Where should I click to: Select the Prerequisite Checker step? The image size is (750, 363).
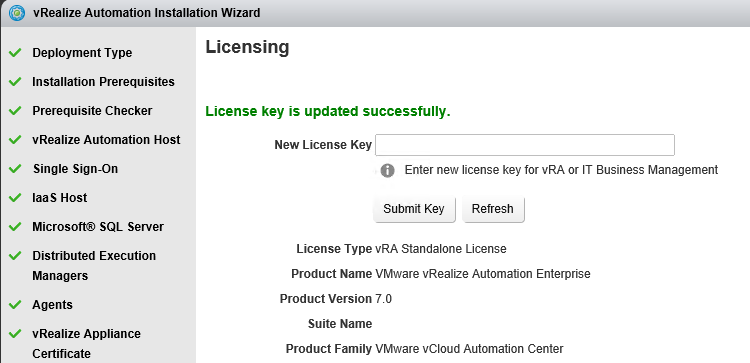point(92,111)
